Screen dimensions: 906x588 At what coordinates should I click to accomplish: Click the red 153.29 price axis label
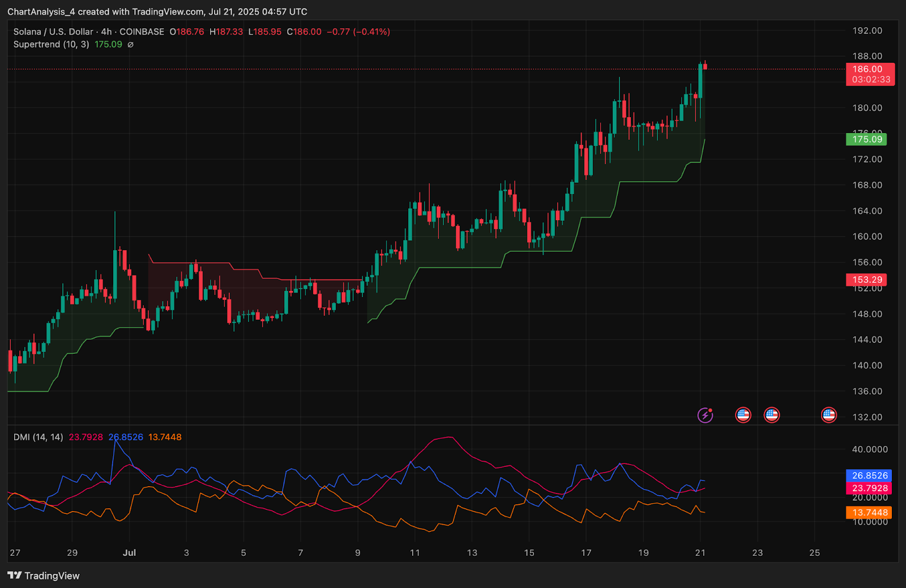pos(867,280)
